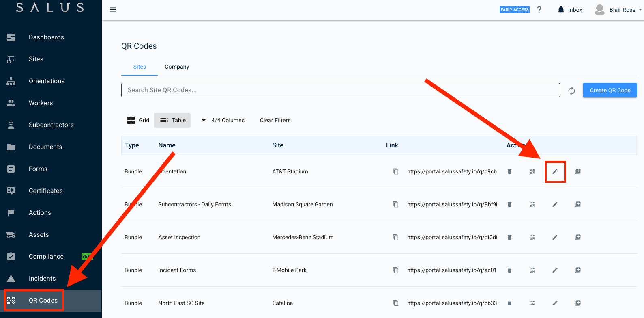The width and height of the screenshot is (644, 318).
Task: Open the help question mark icon
Action: click(x=539, y=10)
